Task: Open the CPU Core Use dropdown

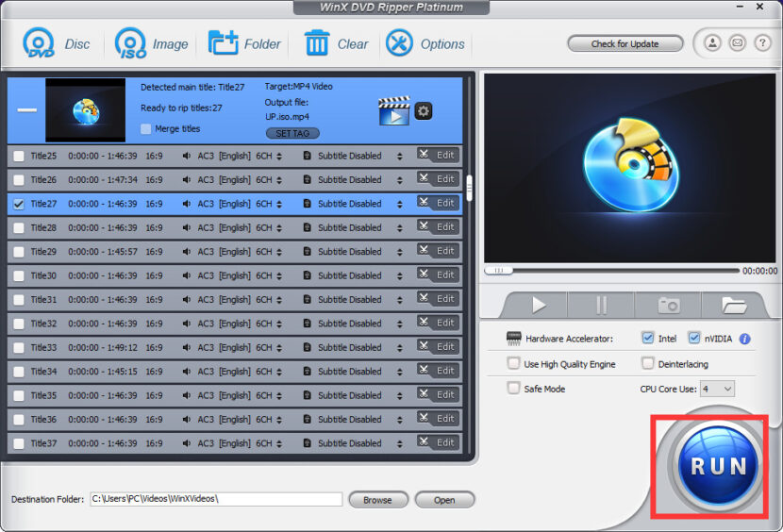Action: pos(716,389)
